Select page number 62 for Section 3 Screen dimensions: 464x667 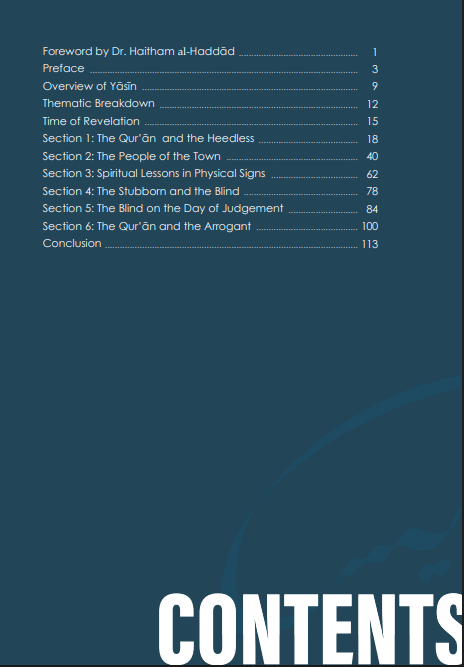(372, 174)
